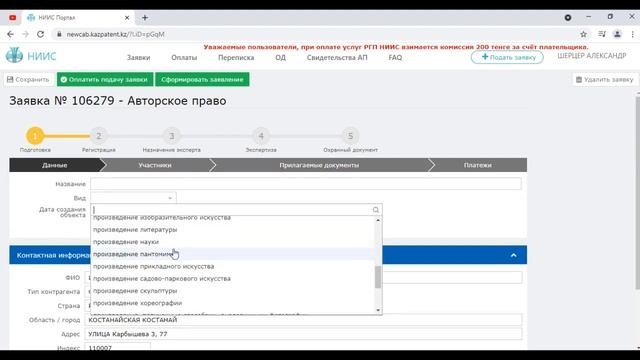Open the FAQ page

(x=395, y=58)
